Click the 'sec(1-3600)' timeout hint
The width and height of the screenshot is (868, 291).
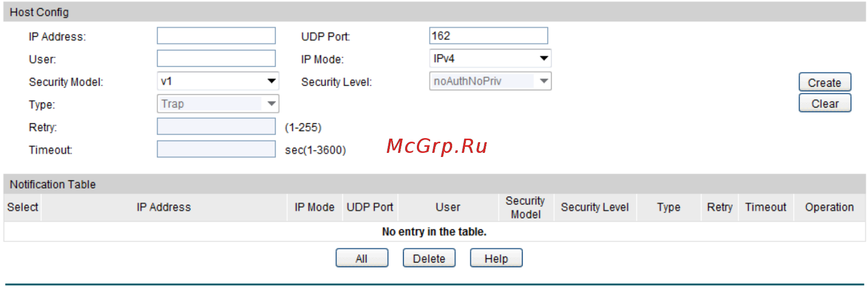(315, 150)
